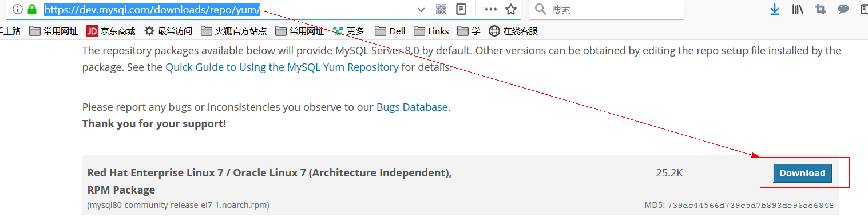
Task: Open the downloads arrow toolbar icon
Action: (x=775, y=9)
